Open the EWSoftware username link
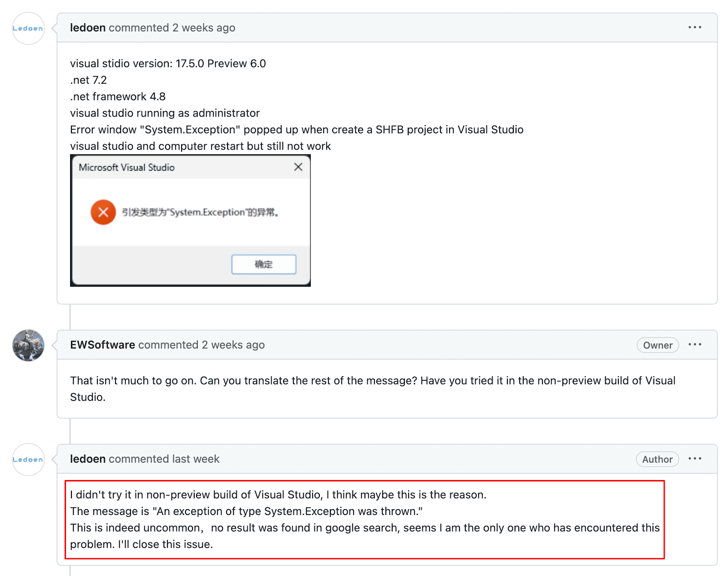This screenshot has height=576, width=728. [x=102, y=345]
